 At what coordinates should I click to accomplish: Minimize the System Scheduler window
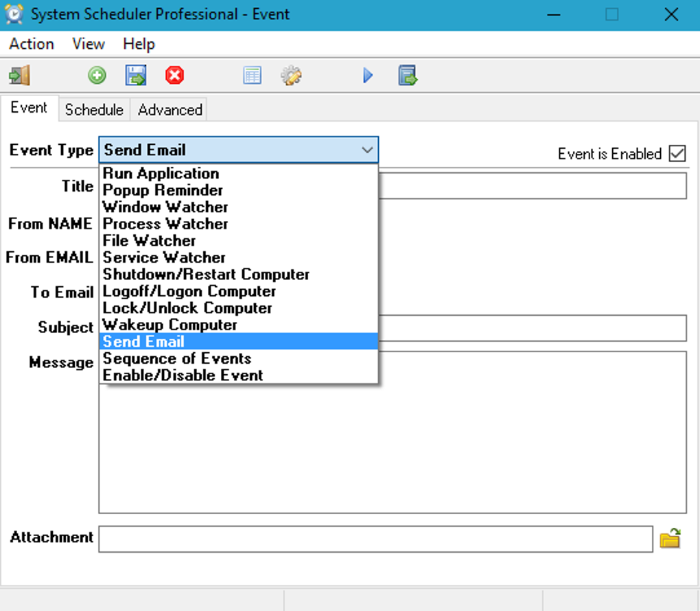pos(554,14)
